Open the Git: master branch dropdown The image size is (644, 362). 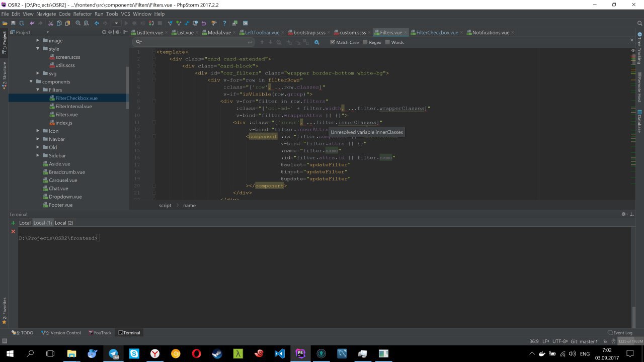tap(584, 341)
